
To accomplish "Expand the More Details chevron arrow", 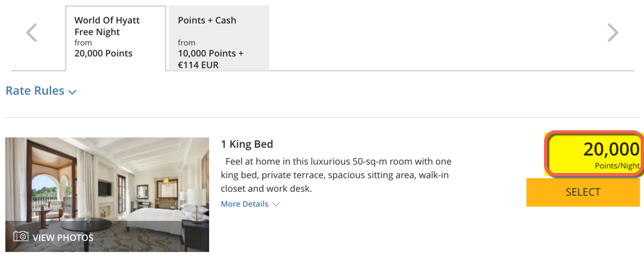I will click(276, 204).
